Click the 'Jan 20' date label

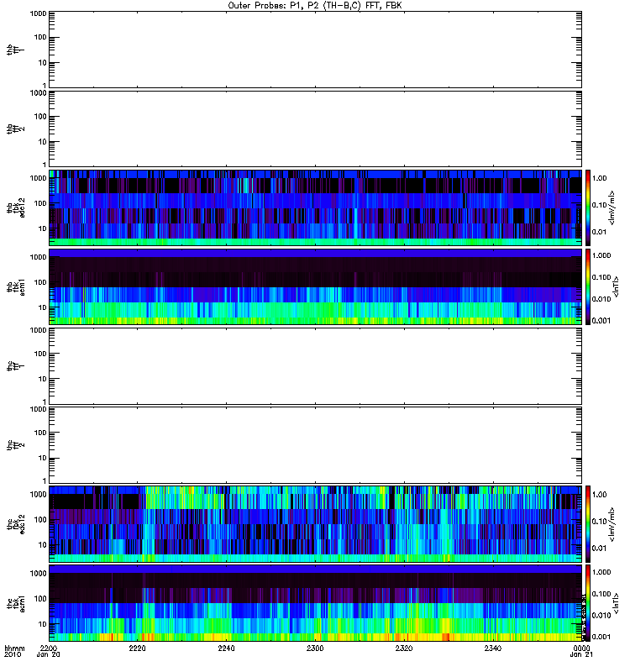49,654
